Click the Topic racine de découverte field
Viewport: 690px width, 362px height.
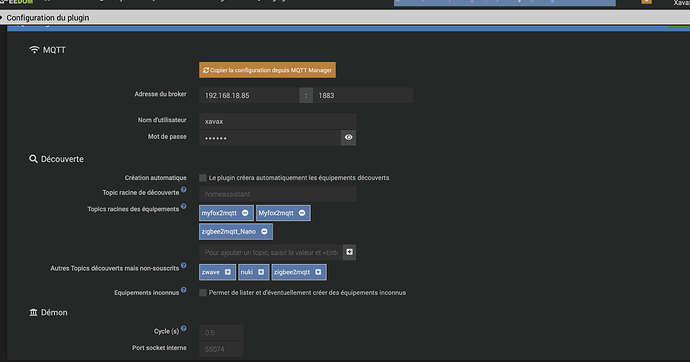click(x=278, y=194)
